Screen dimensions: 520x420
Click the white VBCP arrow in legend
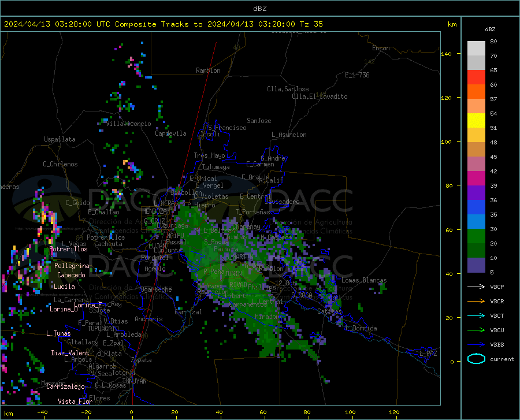476,287
